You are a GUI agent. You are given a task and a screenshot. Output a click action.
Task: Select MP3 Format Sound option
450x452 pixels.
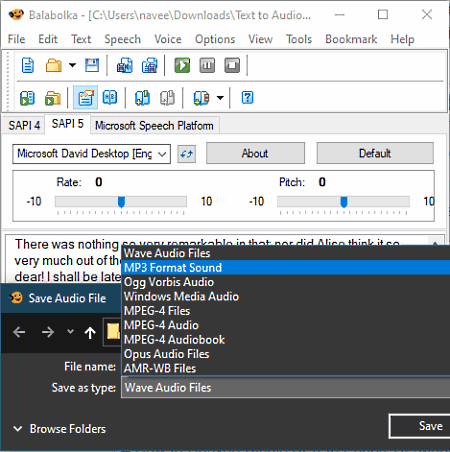286,268
